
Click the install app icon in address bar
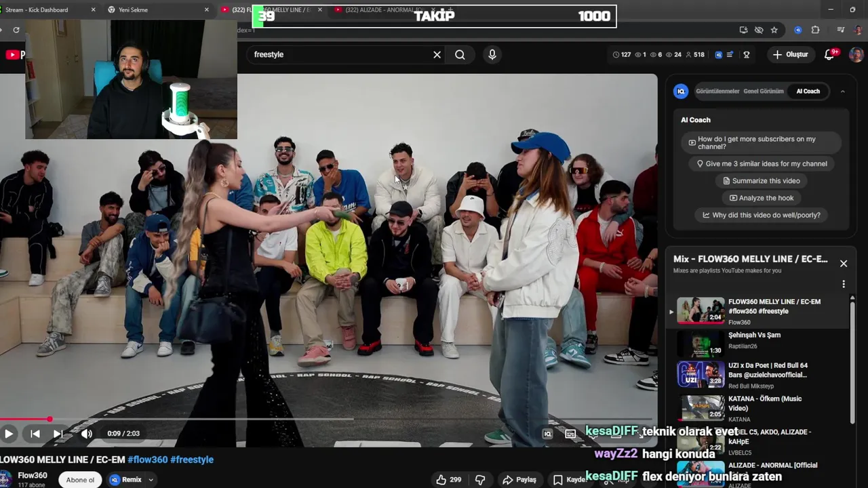tap(744, 30)
